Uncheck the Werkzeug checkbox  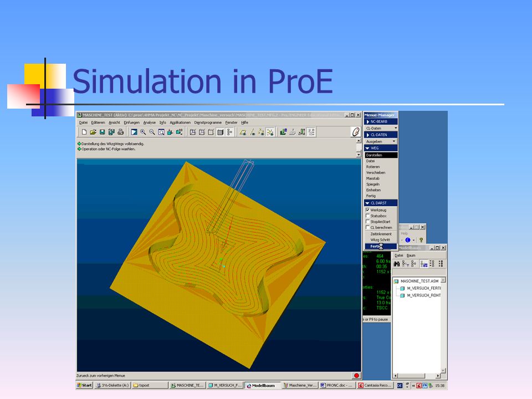367,210
